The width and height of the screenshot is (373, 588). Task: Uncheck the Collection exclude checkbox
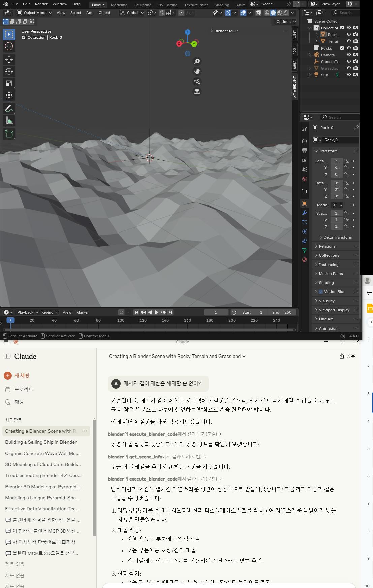point(342,28)
